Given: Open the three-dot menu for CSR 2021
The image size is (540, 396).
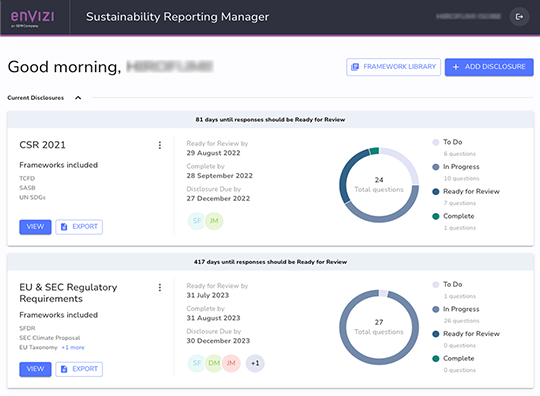Looking at the screenshot, I should [x=160, y=145].
